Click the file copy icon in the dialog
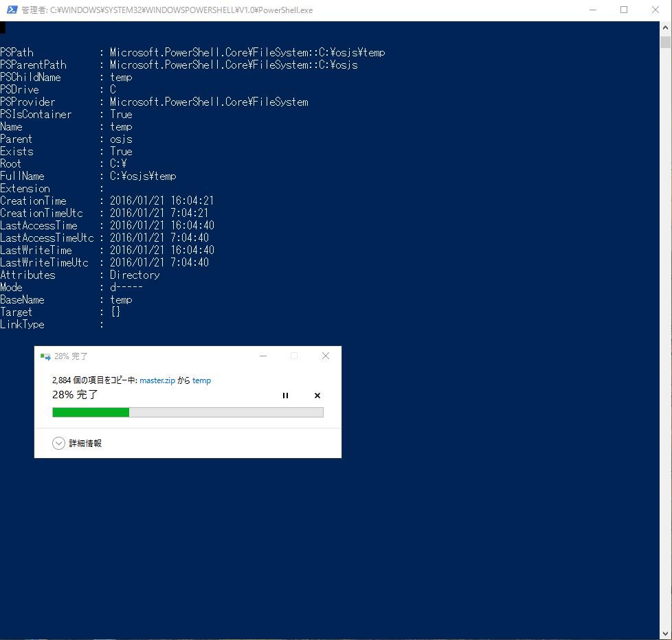 point(45,356)
